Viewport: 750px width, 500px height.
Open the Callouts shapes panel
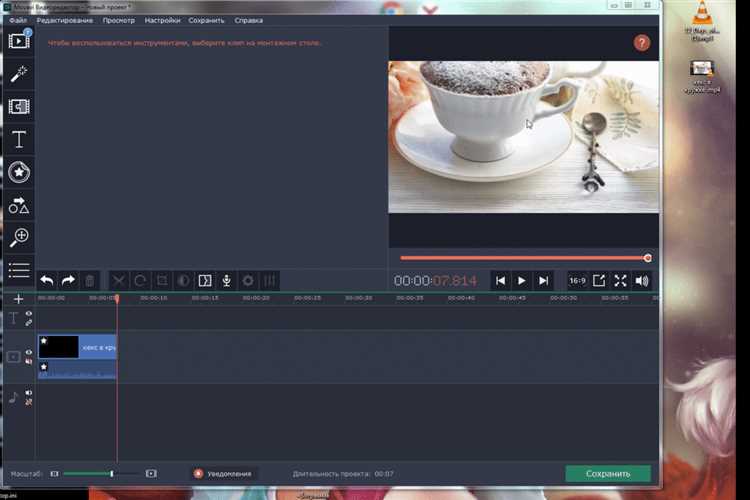tap(18, 205)
